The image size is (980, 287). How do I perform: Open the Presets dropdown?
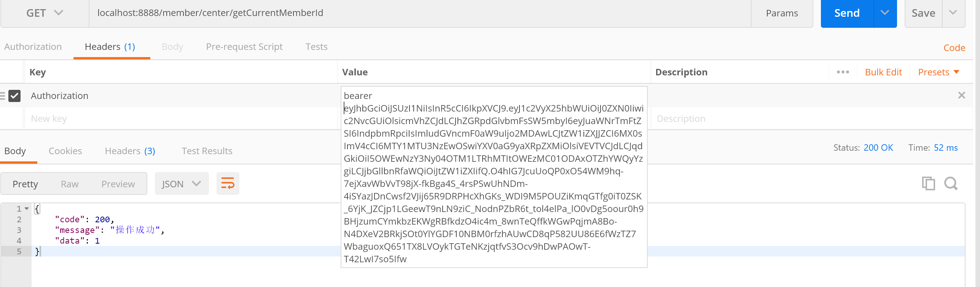pos(939,72)
